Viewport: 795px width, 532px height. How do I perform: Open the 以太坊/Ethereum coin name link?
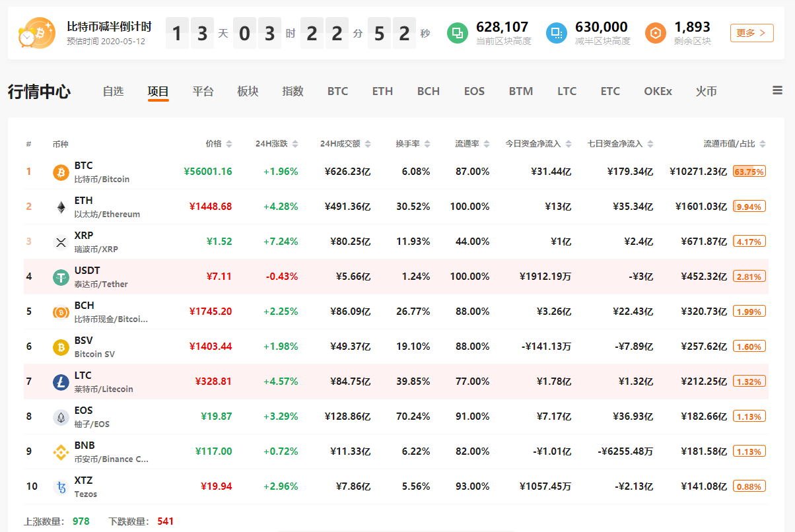click(107, 215)
